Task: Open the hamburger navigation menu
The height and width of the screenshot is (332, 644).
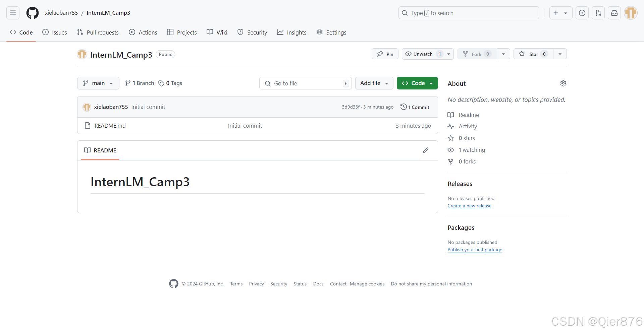Action: pos(13,13)
